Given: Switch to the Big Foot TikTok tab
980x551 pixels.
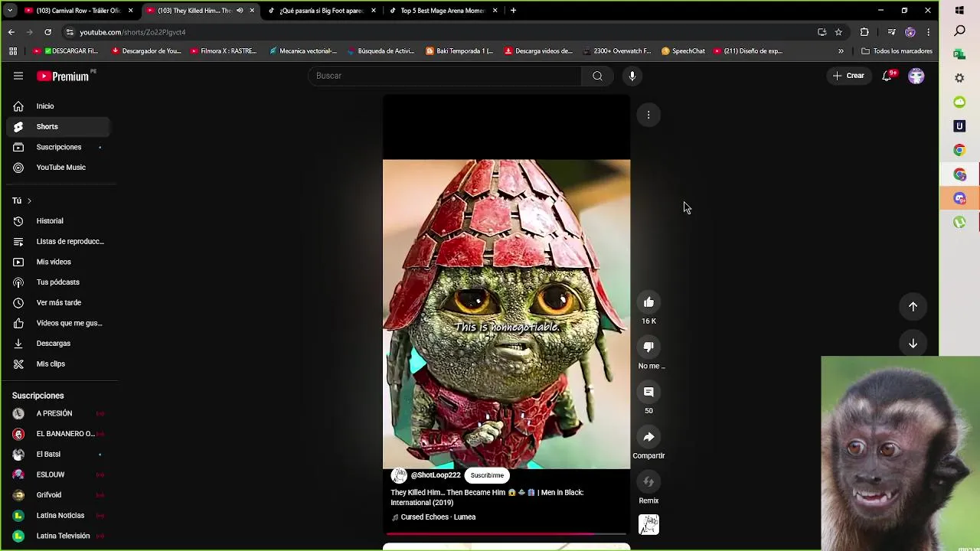Looking at the screenshot, I should click(322, 11).
